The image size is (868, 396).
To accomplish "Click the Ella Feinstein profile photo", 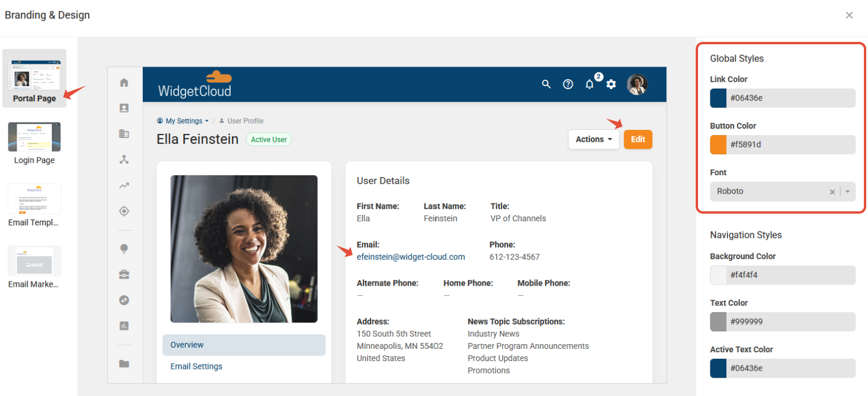I will click(x=244, y=249).
